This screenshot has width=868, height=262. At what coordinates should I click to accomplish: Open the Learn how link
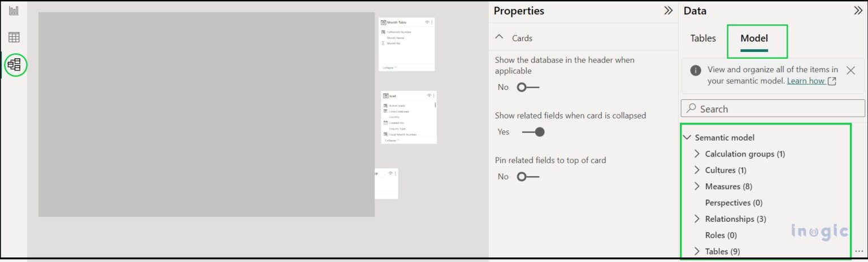click(x=806, y=81)
